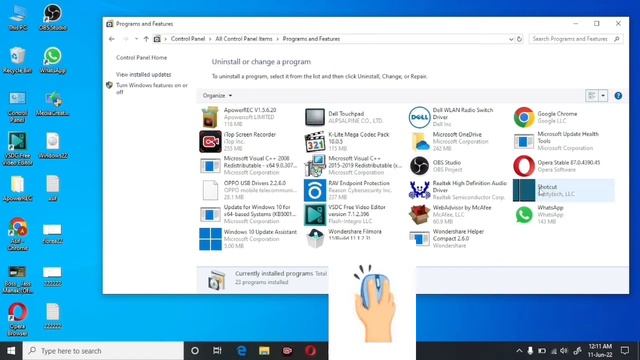
Task: Select the RAV Endpoint Protection icon
Action: tap(315, 190)
